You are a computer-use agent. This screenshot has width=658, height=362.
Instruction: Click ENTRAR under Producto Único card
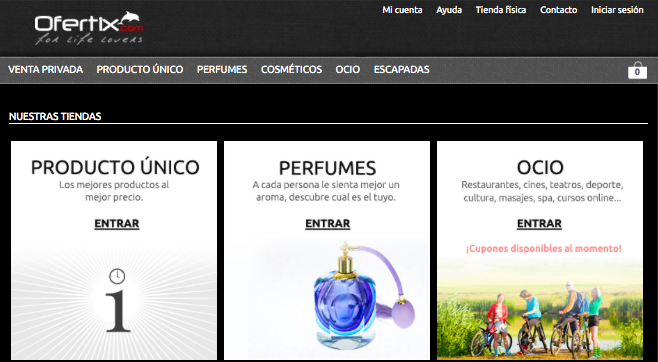coord(117,224)
